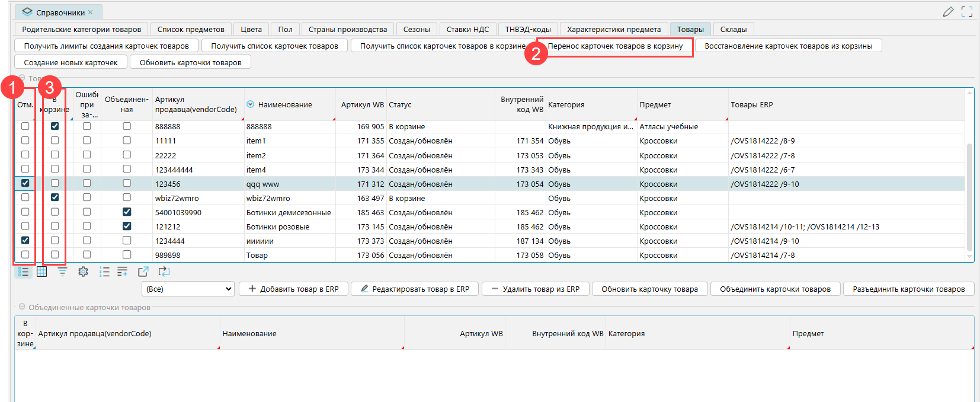
Task: Click Восстановление карточек товаров из корзины
Action: pyautogui.click(x=788, y=46)
